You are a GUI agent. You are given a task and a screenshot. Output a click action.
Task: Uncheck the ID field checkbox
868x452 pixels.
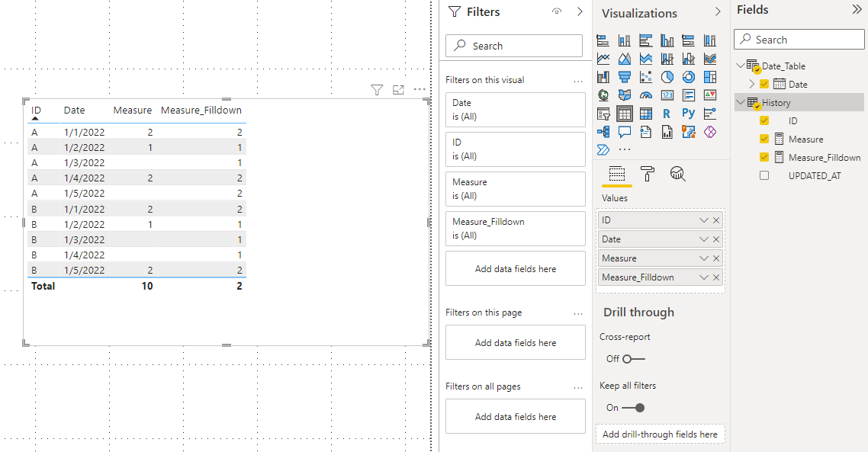[x=764, y=120]
